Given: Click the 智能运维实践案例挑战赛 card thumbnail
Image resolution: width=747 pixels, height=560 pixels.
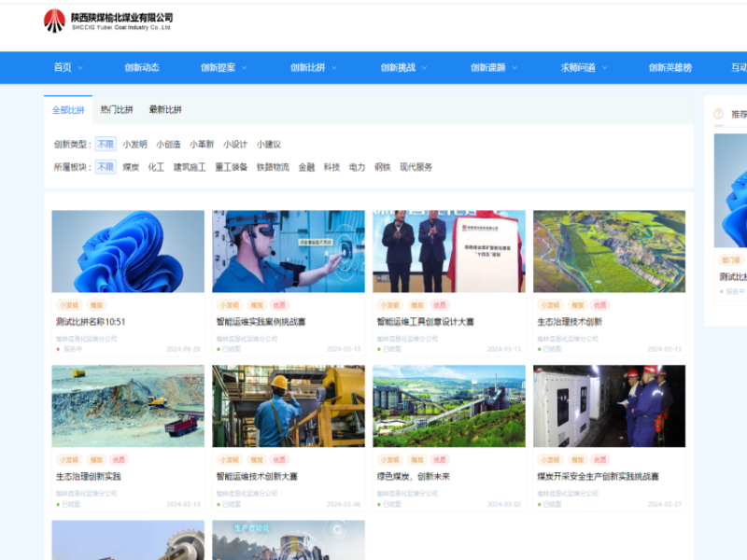Looking at the screenshot, I should point(288,250).
